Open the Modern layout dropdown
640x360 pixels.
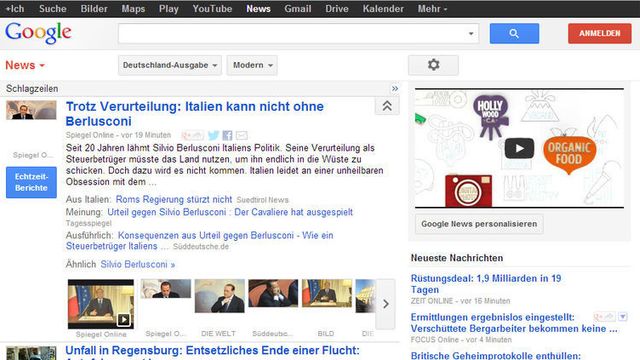[x=252, y=65]
